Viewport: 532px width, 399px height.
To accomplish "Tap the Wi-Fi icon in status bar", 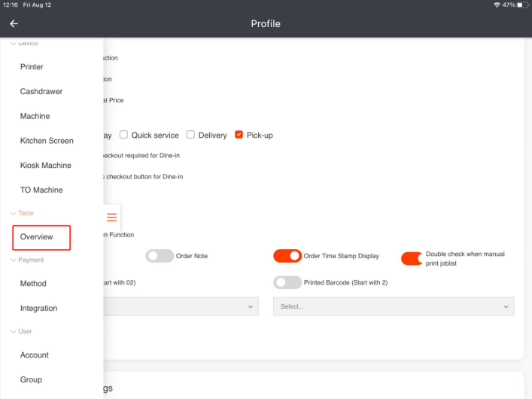I will coord(497,5).
